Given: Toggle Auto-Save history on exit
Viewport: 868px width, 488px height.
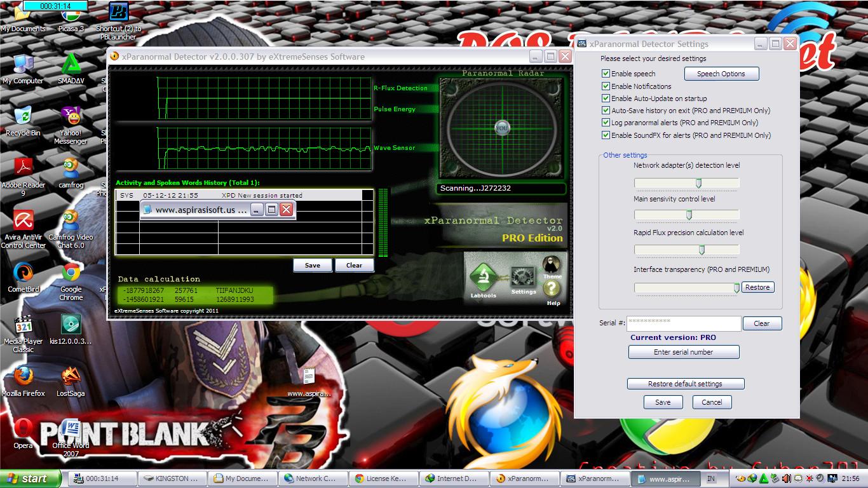Looking at the screenshot, I should tap(606, 111).
